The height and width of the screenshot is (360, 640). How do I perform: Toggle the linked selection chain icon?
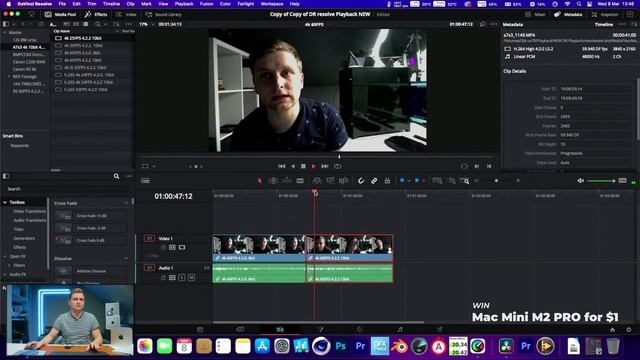pos(374,180)
